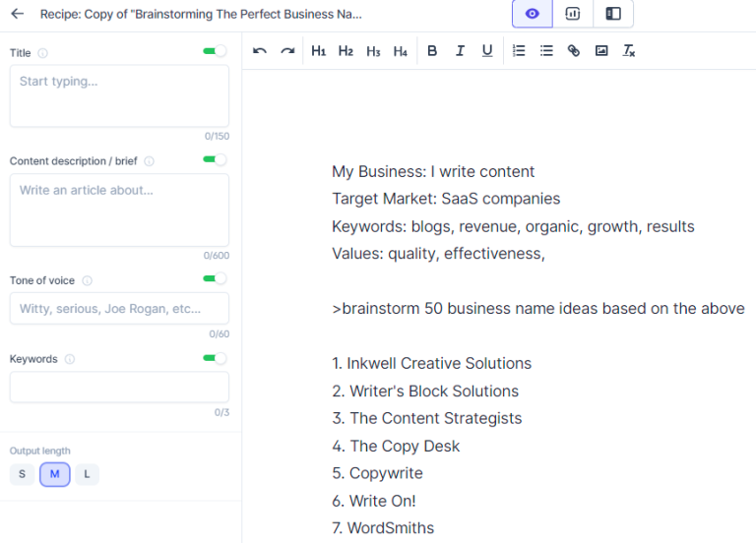Redo the last edit
Screen dimensions: 756x543
pos(287,51)
